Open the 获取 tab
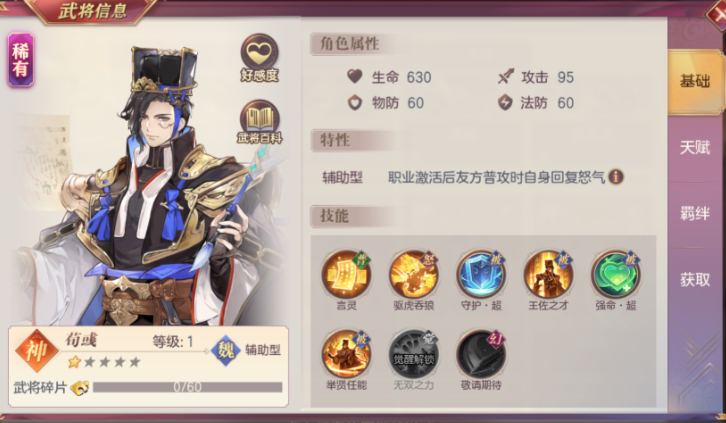The image size is (726, 423). [695, 280]
